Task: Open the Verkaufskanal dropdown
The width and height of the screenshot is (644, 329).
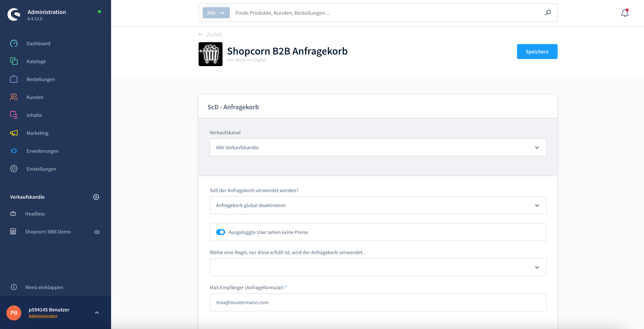Action: [x=378, y=148]
